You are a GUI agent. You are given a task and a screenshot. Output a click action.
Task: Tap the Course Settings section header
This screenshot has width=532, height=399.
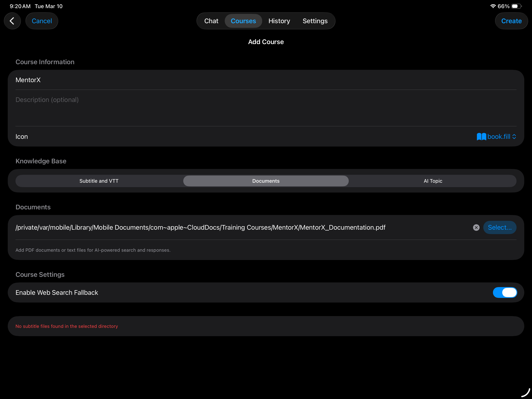click(x=40, y=275)
